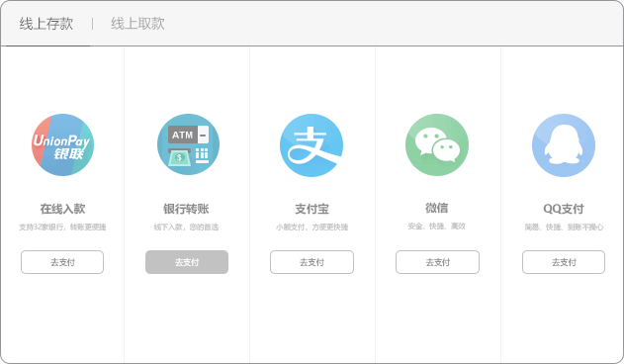This screenshot has height=364, width=624.
Task: Click the green WeChat chat bubbles icon
Action: coord(437,145)
